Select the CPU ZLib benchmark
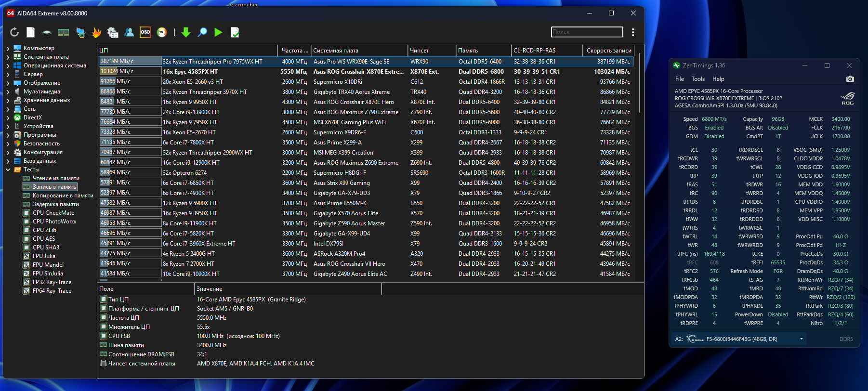868x391 pixels. 44,230
